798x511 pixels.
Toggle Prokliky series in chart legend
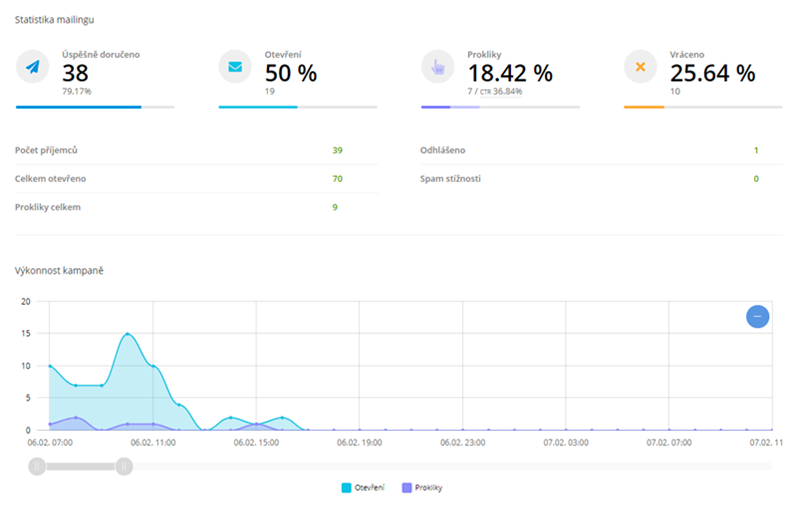(422, 488)
